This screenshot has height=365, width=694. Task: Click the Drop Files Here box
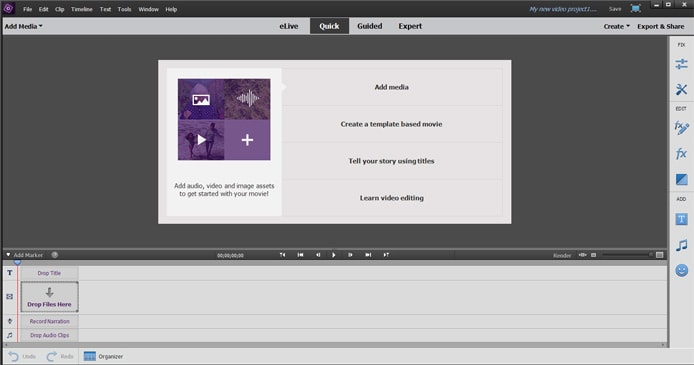[x=49, y=297]
